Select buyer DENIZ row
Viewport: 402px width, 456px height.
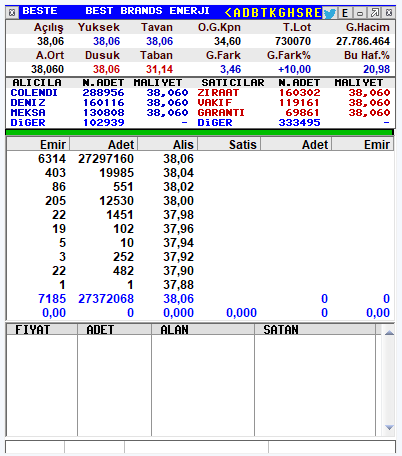[x=99, y=103]
